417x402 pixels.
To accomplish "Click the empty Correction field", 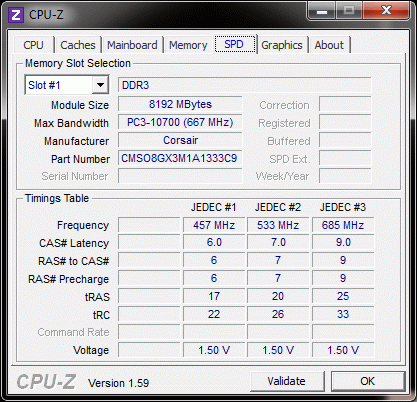I will tap(345, 104).
